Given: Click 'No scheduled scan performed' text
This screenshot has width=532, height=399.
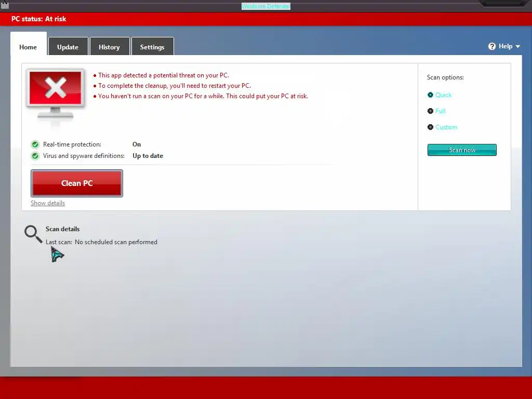Looking at the screenshot, I should pyautogui.click(x=116, y=242).
